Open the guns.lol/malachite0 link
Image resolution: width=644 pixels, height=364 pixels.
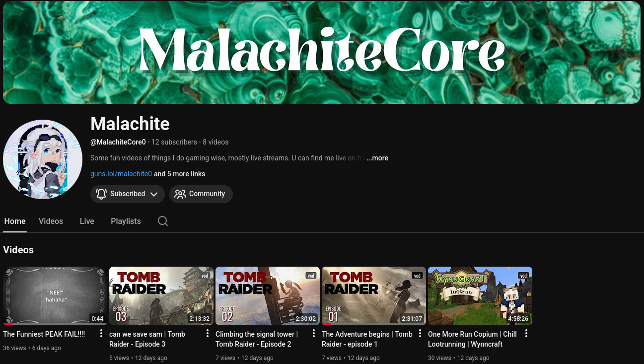[121, 174]
